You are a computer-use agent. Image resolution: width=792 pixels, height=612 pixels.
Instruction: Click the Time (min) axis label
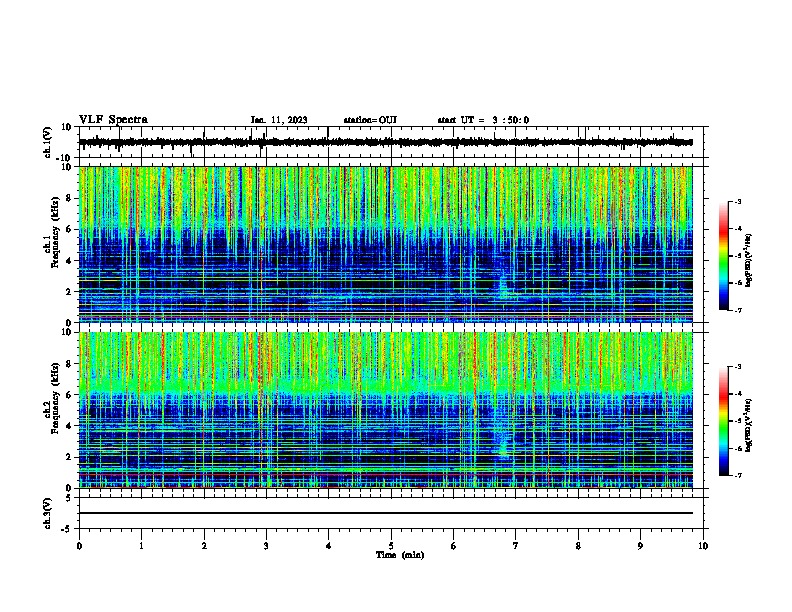coord(400,555)
